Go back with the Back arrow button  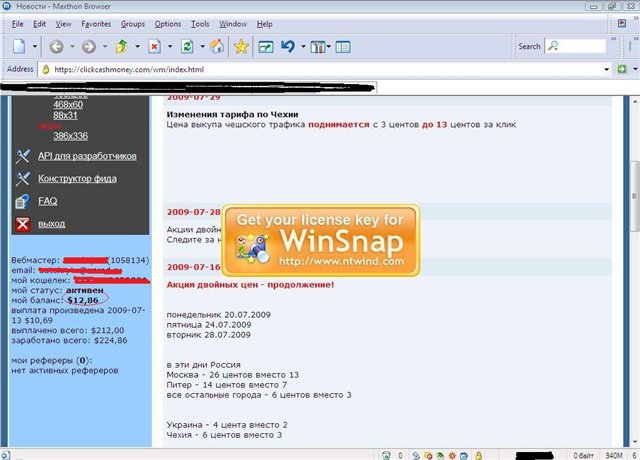(x=56, y=46)
